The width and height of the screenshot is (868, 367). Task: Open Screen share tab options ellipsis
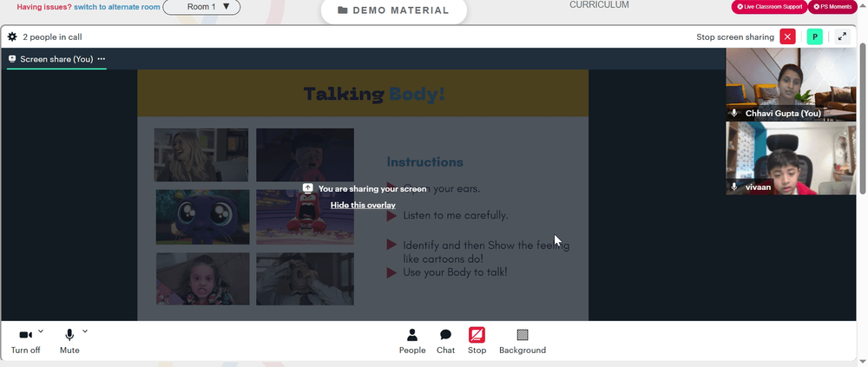coord(102,59)
